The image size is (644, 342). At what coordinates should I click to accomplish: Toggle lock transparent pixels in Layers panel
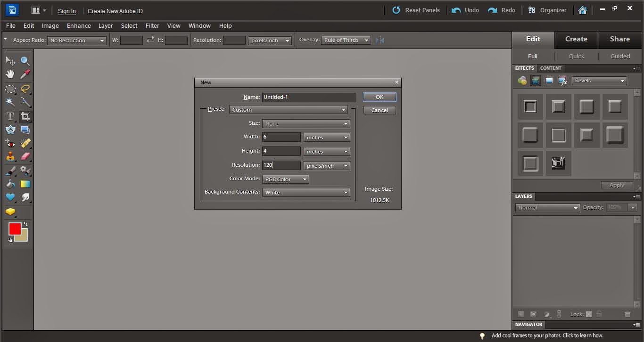point(589,314)
